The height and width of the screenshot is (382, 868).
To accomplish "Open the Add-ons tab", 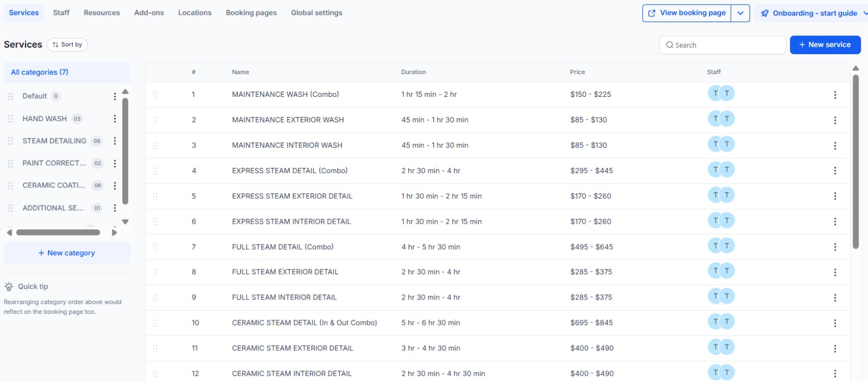I will tap(149, 12).
